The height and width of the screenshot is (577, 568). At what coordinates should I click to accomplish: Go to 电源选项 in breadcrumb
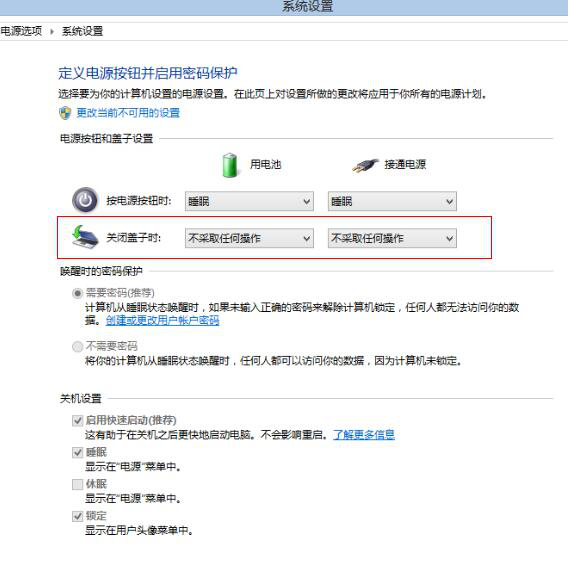(x=21, y=31)
